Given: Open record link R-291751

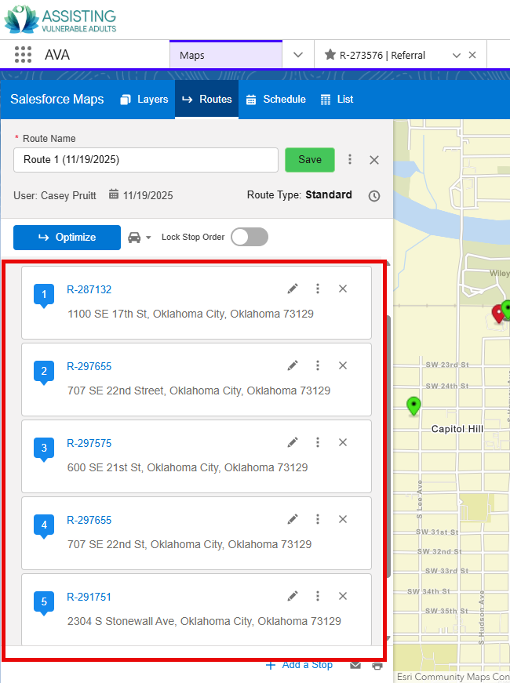Looking at the screenshot, I should tap(89, 597).
